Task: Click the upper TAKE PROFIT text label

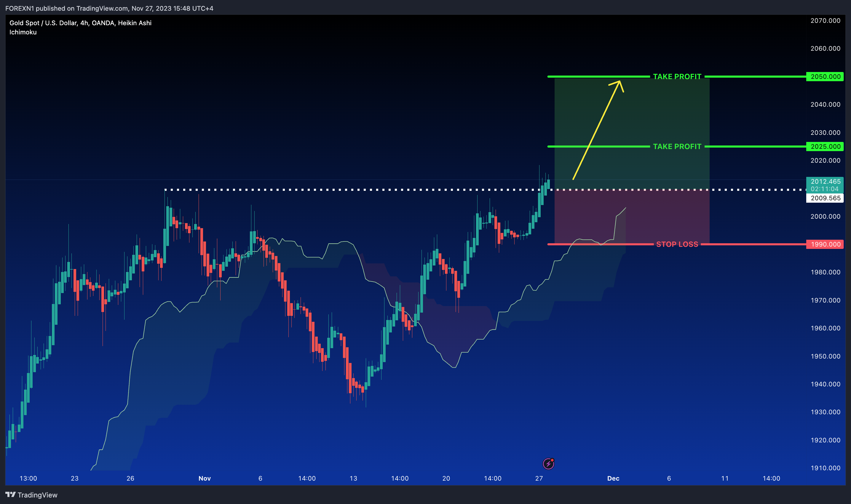Action: (x=677, y=76)
